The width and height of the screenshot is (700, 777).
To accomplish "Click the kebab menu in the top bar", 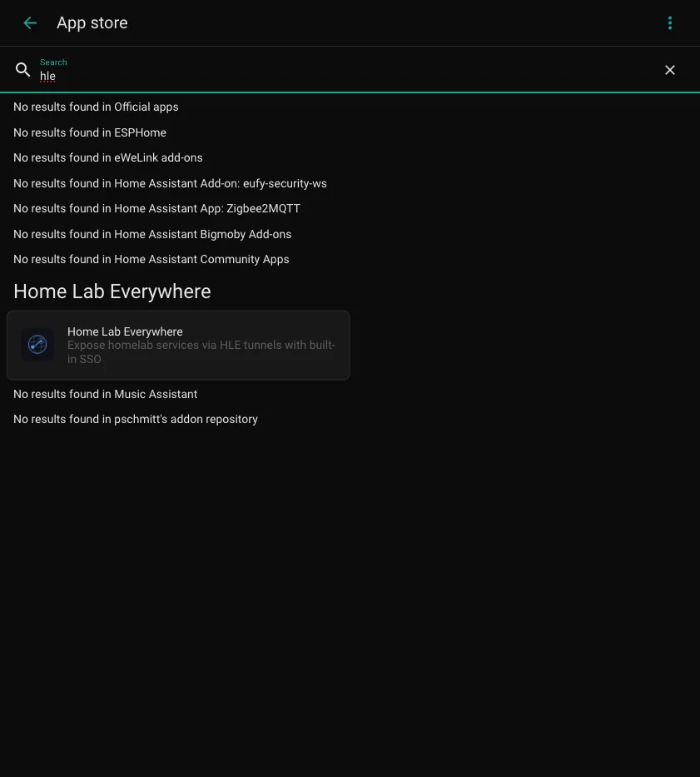I will [x=670, y=22].
